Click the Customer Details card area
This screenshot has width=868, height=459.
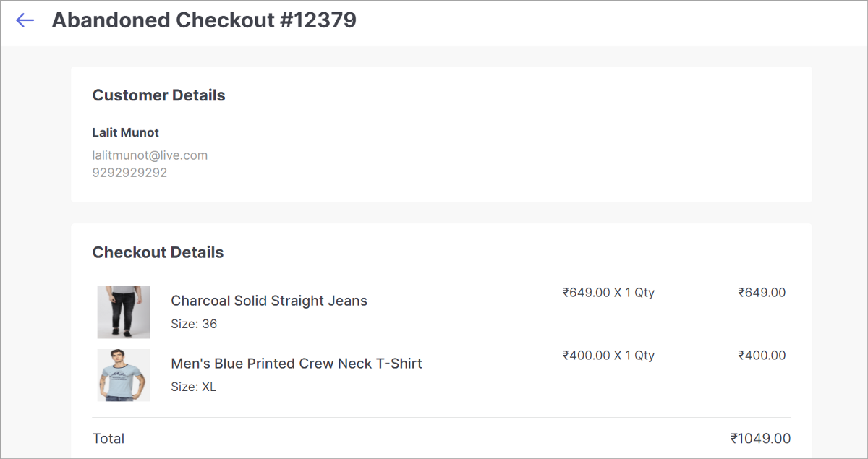tap(441, 134)
